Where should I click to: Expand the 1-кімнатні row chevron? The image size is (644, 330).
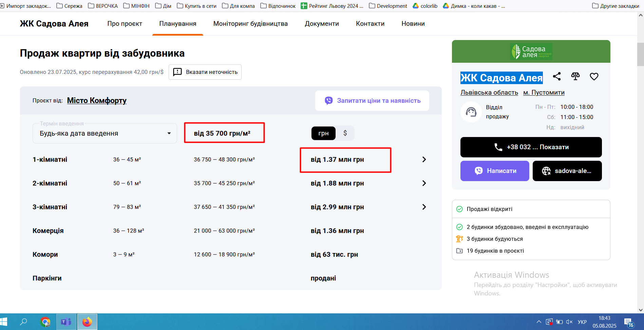pyautogui.click(x=424, y=159)
